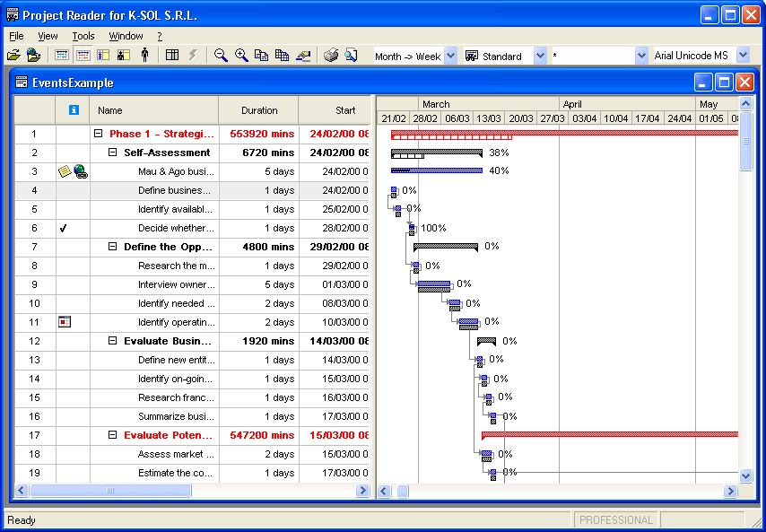Open the Tools menu
This screenshot has width=766, height=532.
pyautogui.click(x=83, y=36)
